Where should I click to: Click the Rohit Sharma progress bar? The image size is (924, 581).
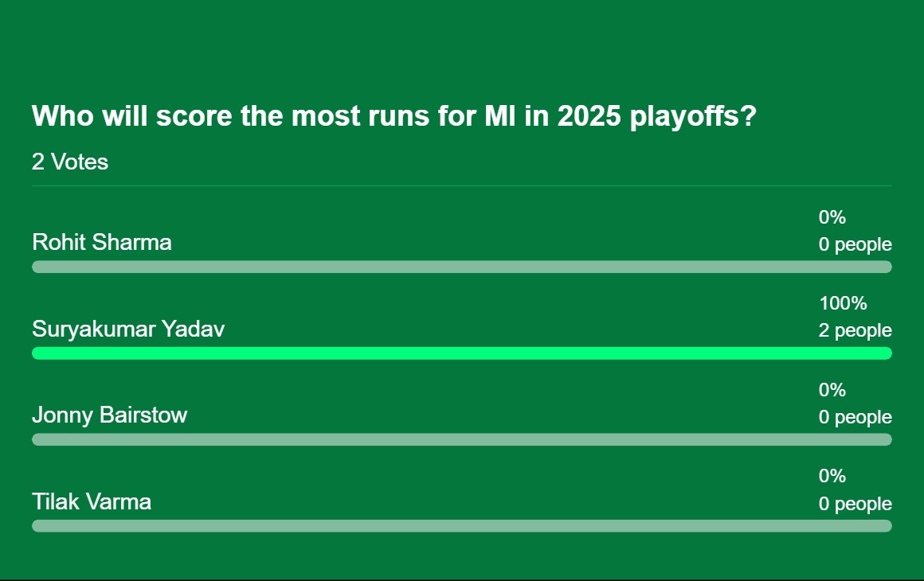(461, 267)
